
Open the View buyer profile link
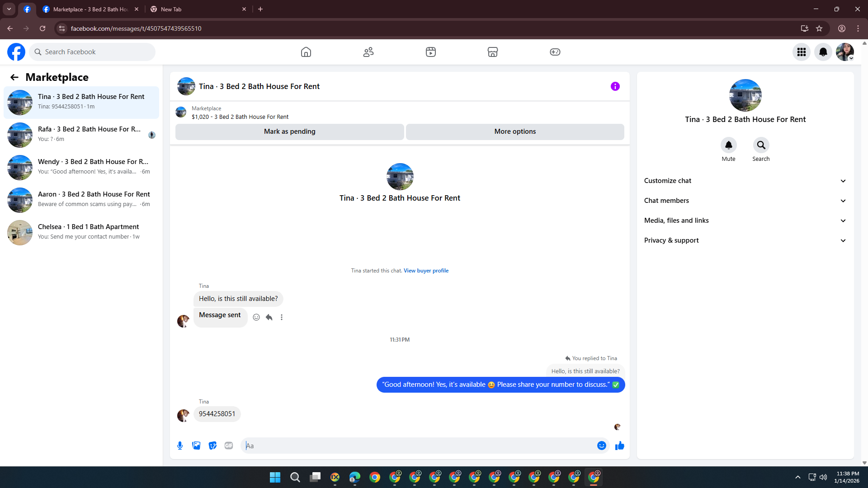426,271
